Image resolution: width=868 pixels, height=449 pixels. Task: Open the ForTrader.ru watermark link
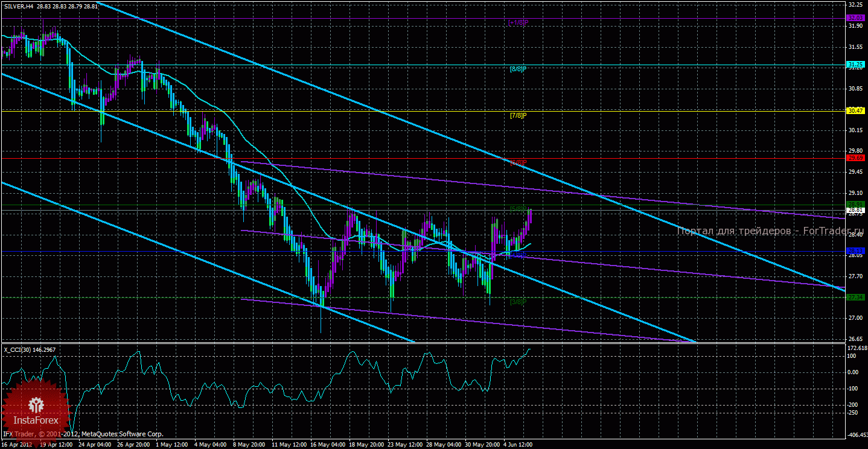771,231
